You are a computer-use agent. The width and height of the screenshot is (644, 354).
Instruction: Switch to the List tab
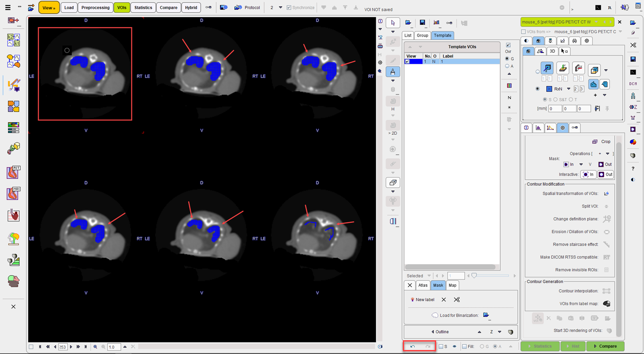click(x=408, y=35)
